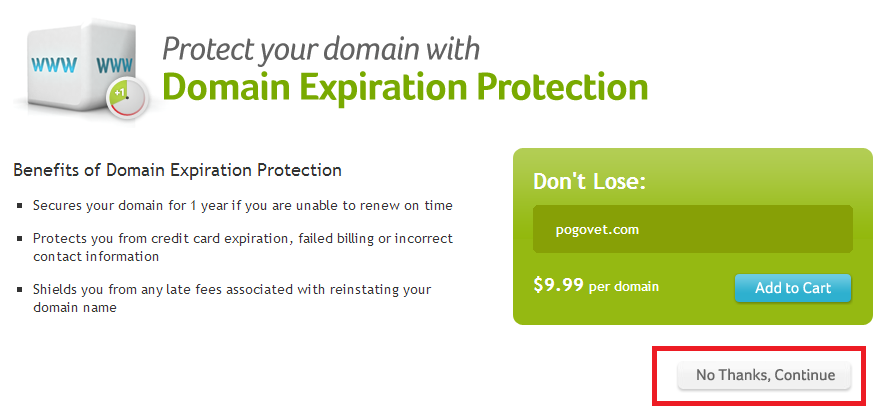Click the bullet beside "Protects you from credit card"
This screenshot has width=880, height=415.
click(21, 240)
